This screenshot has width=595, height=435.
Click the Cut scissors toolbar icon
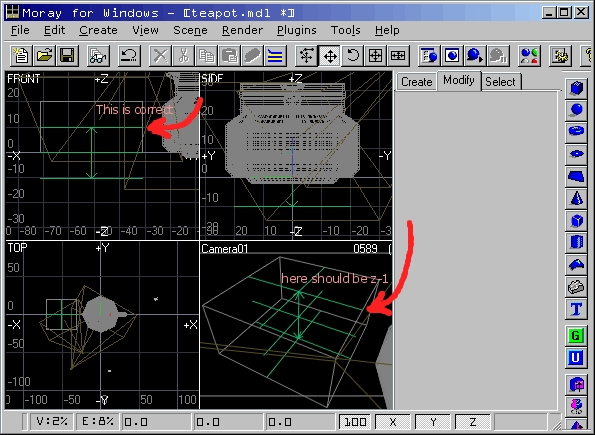click(x=184, y=56)
